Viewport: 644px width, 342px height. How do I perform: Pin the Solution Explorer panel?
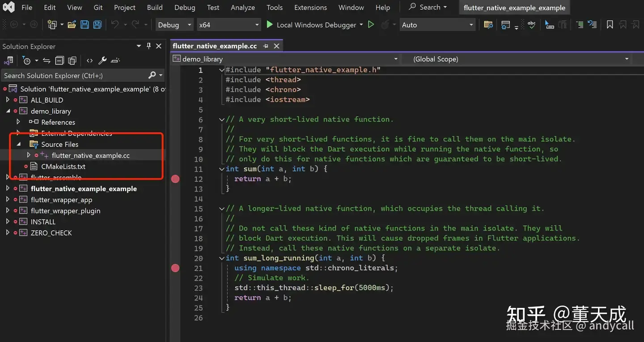149,46
